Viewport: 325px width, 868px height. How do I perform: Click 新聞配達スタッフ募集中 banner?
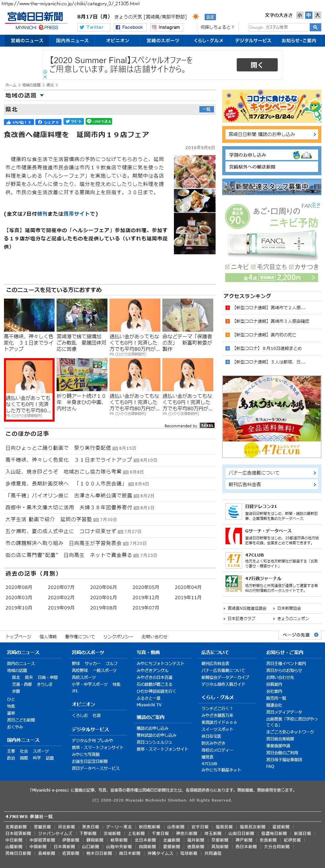pyautogui.click(x=272, y=187)
